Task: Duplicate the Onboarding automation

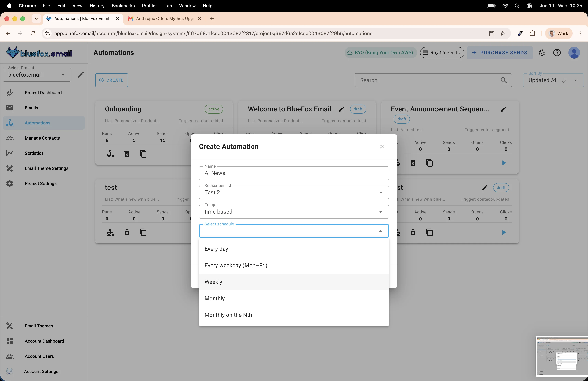Action: click(143, 154)
